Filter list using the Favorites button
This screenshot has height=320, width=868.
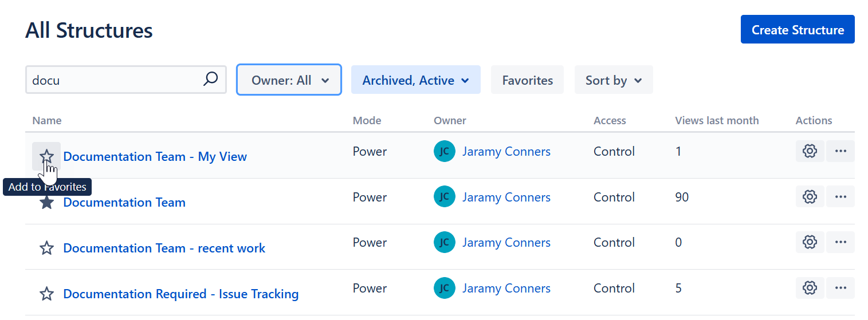coord(527,80)
